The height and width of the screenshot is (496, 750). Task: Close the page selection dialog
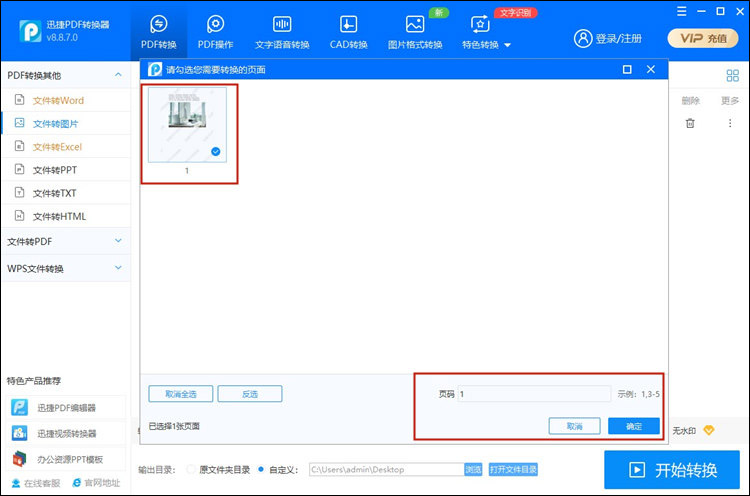[x=651, y=69]
